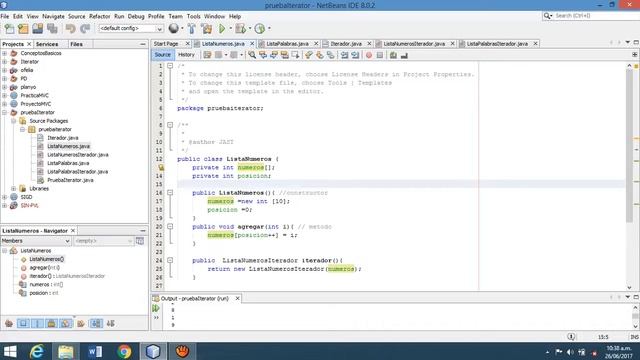The image size is (640, 360).
Task: Click the Find Next Occurrence editor icon
Action: pyautogui.click(x=273, y=55)
